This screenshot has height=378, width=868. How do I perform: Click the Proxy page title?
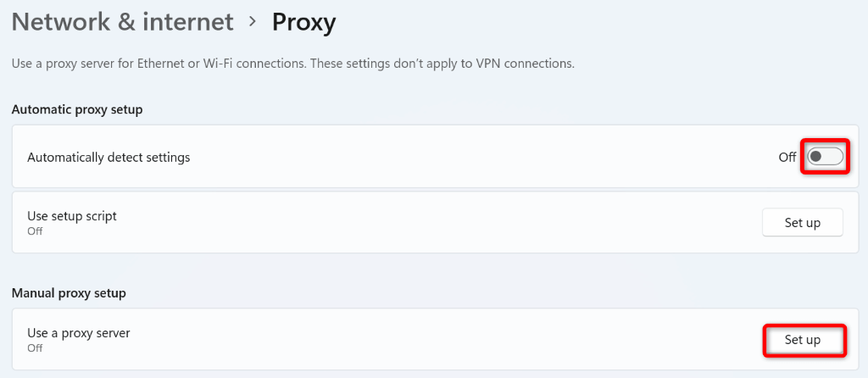pos(303,22)
